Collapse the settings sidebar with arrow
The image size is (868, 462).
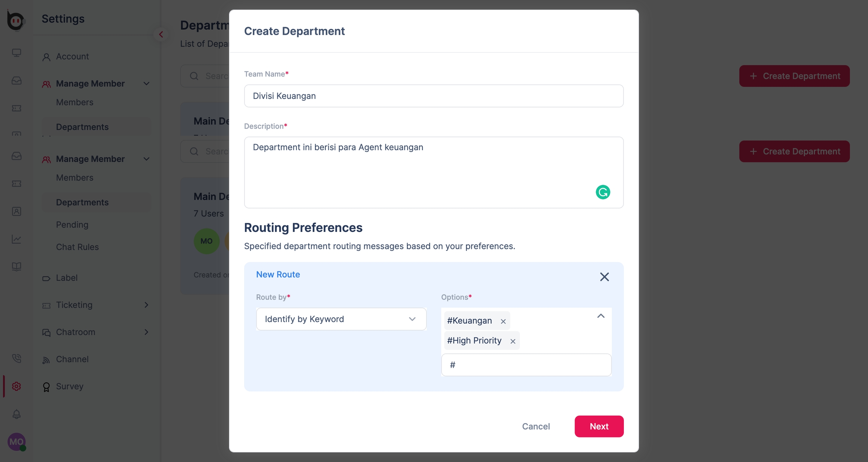pos(161,34)
